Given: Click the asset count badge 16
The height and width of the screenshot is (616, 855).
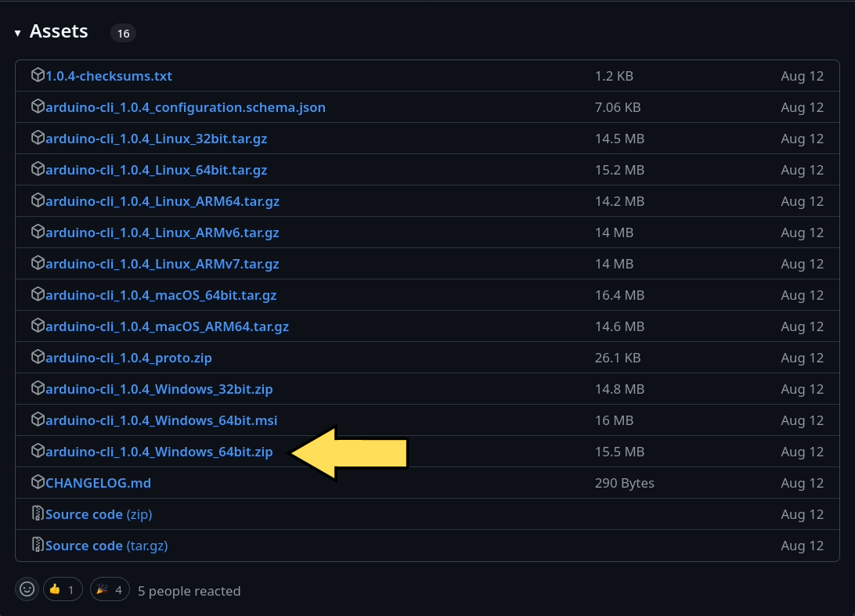Looking at the screenshot, I should [123, 33].
